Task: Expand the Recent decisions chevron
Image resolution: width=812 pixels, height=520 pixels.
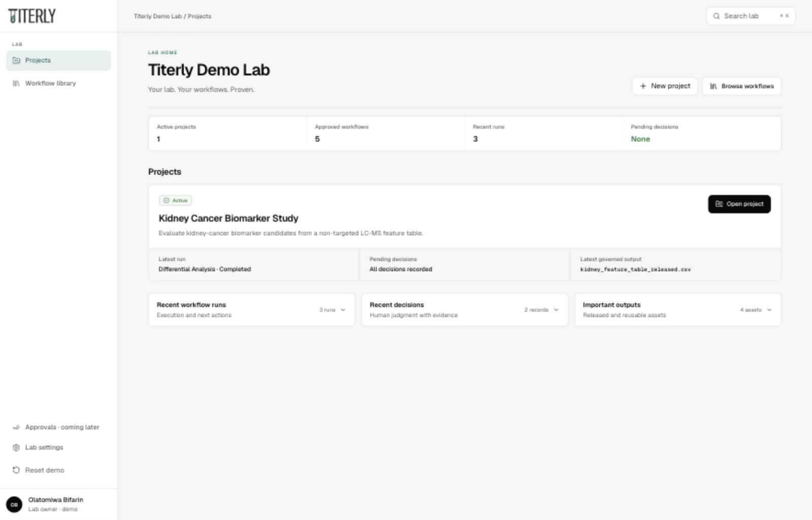Action: [x=556, y=310]
